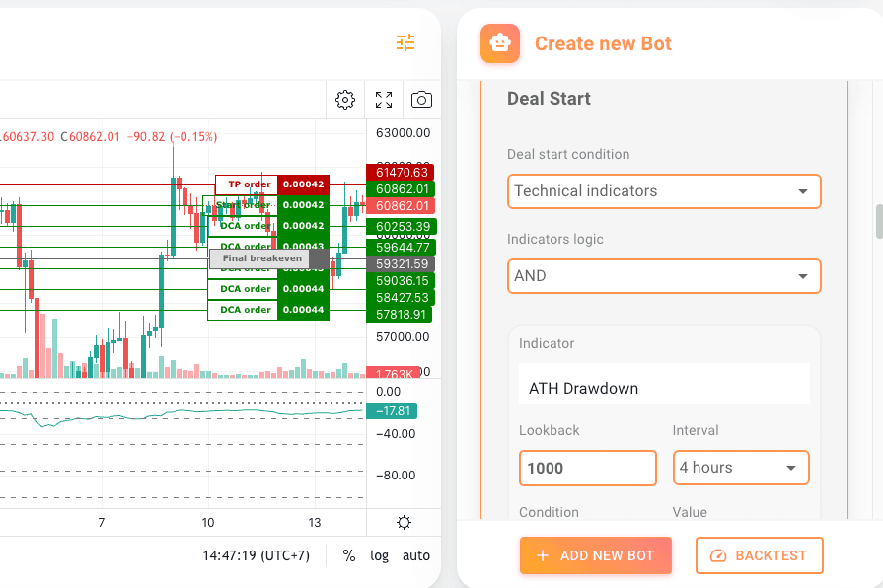Click the chart gear settings icon

pos(345,100)
